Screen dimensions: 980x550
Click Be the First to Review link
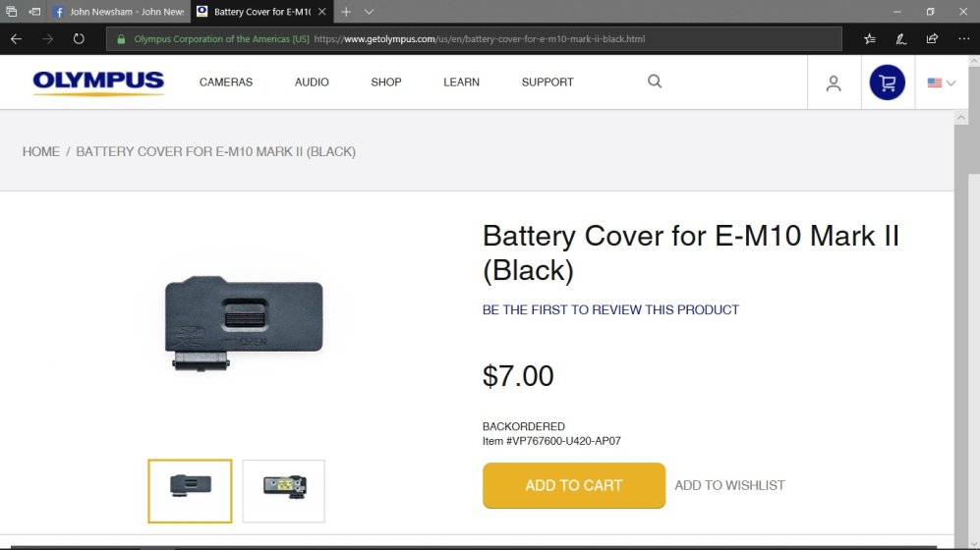(610, 309)
